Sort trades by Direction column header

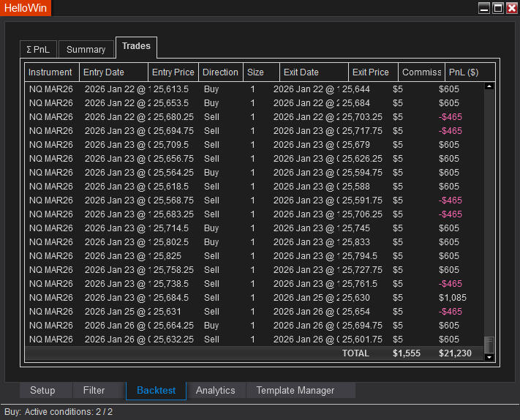pos(220,72)
